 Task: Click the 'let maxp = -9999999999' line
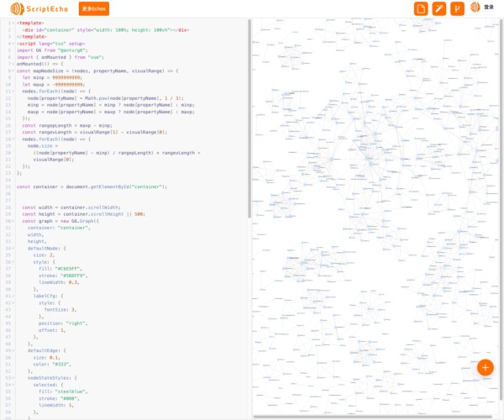pyautogui.click(x=54, y=85)
